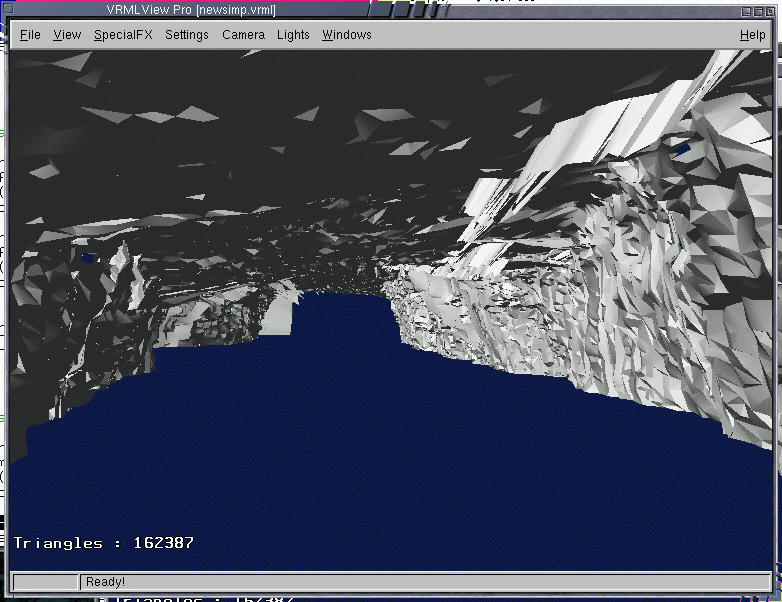Click the Triangles count readout
This screenshot has height=602, width=782.
104,543
